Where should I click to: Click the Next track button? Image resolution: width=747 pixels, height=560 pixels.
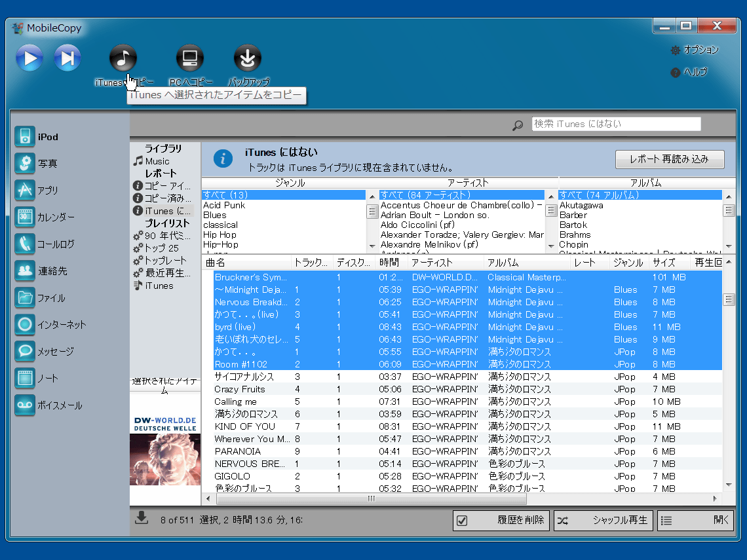pos(67,58)
